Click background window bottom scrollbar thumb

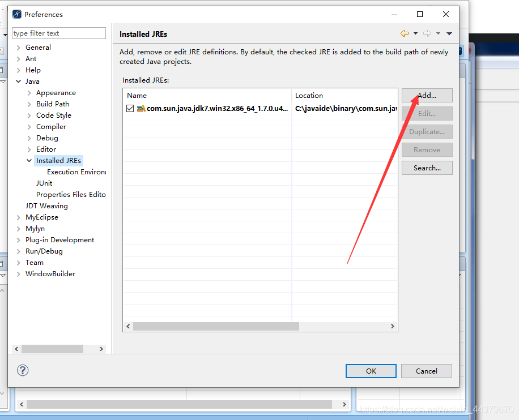point(180,404)
